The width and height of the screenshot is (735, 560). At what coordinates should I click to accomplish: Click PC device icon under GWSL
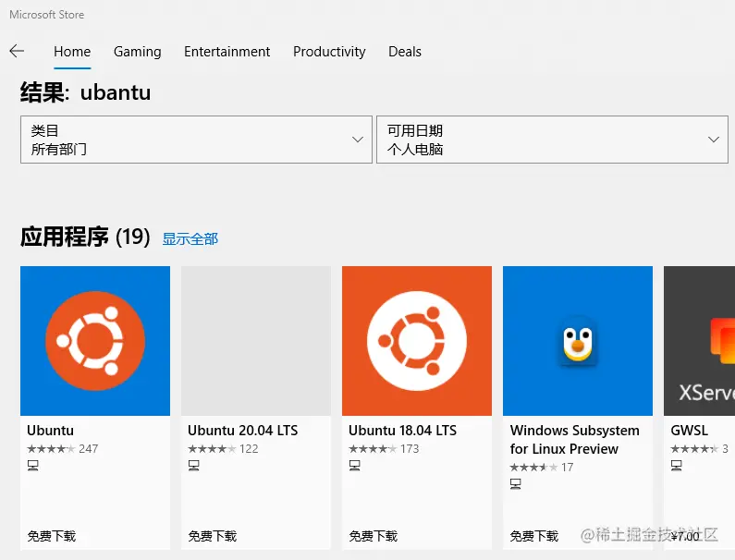[x=677, y=466]
